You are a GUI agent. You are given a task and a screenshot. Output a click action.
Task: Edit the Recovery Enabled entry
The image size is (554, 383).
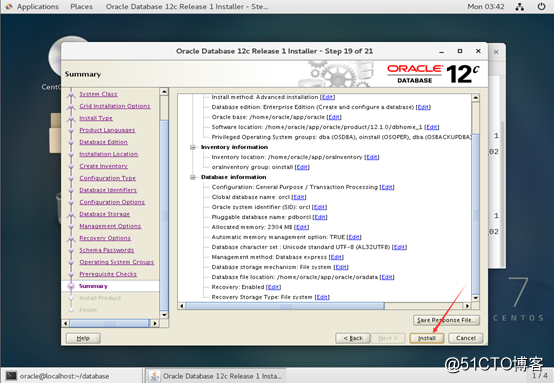click(273, 287)
